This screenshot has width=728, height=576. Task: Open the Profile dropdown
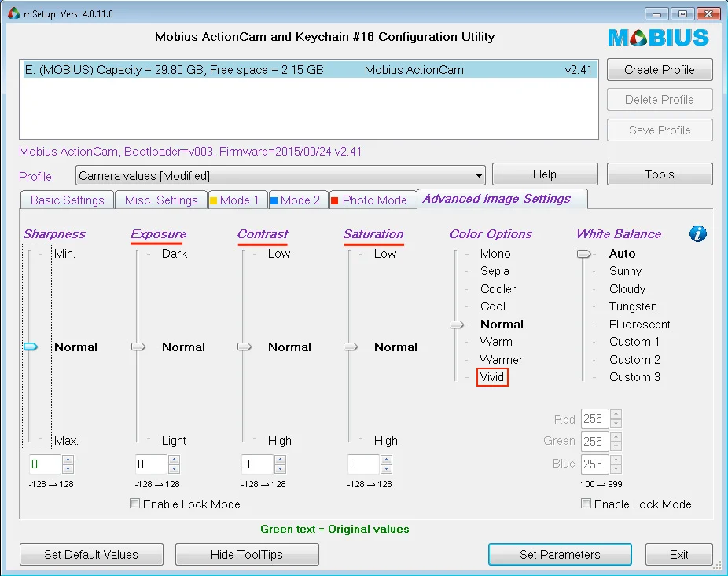pyautogui.click(x=281, y=176)
